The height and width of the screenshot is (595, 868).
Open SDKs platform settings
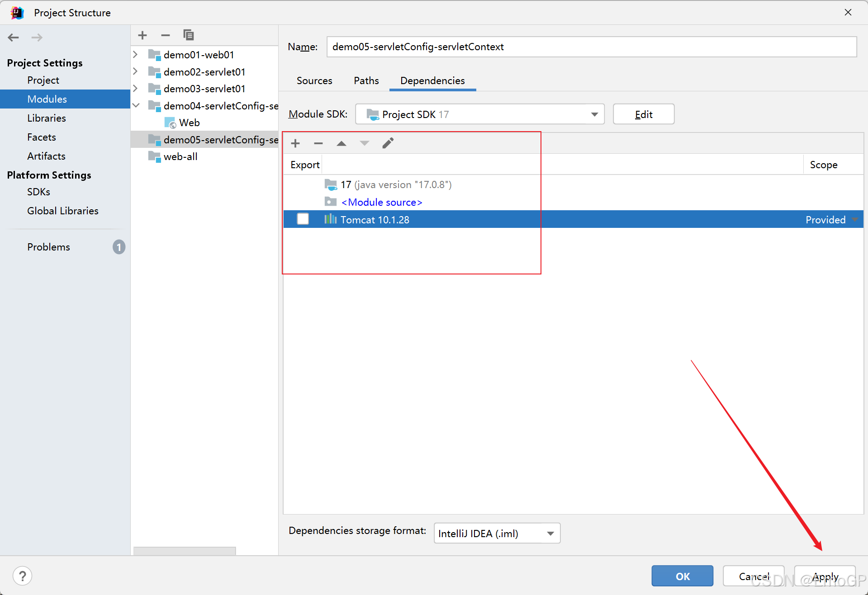click(38, 192)
